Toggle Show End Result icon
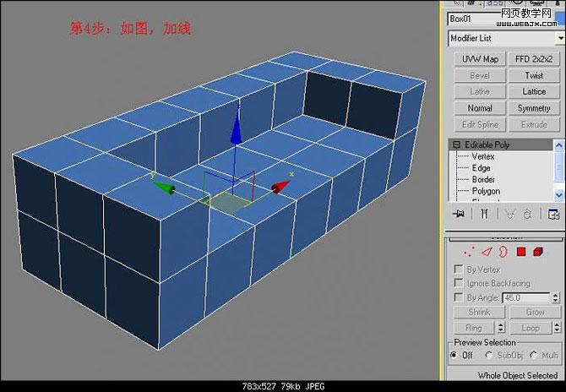This screenshot has height=392, width=566. click(484, 214)
